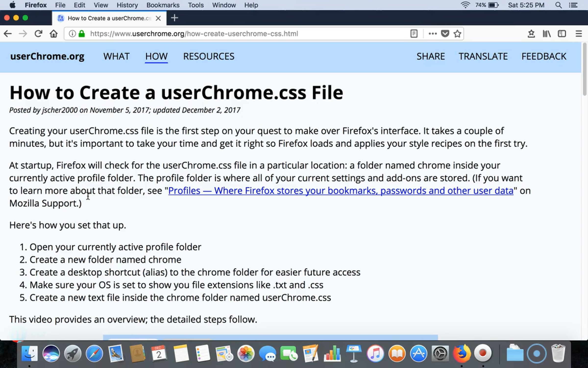Viewport: 588px width, 368px height.
Task: Show the bookmarks menu toolbar icon
Action: (x=531, y=34)
